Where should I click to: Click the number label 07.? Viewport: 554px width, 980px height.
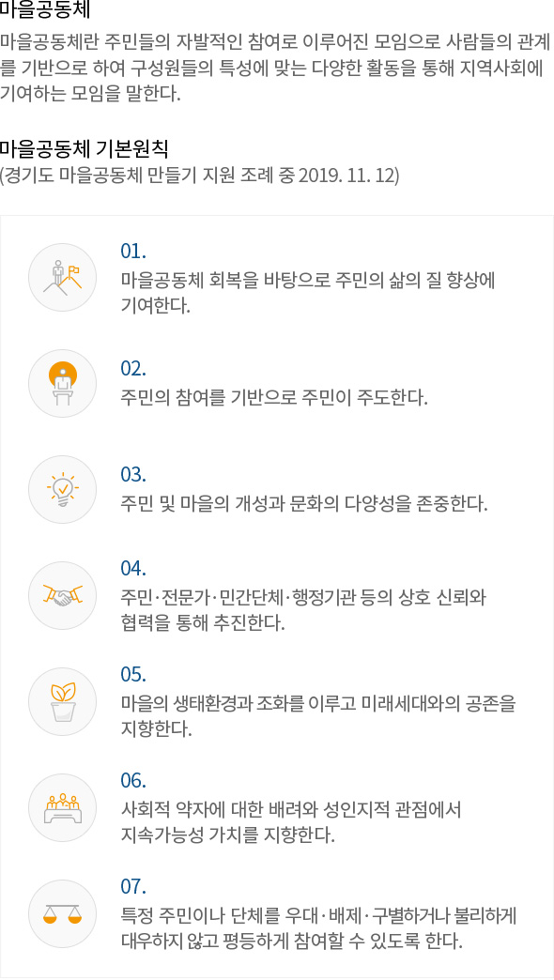point(133,887)
